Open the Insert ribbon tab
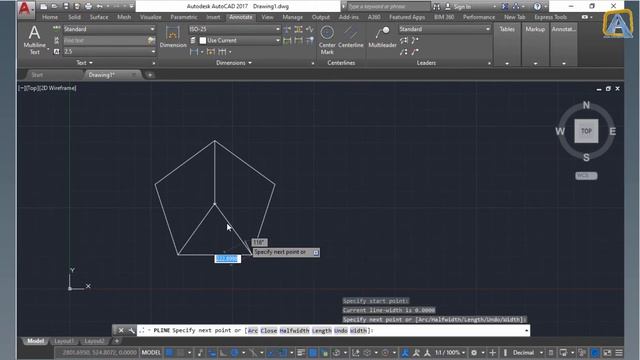Viewport: 640px width, 360px height. pos(213,17)
